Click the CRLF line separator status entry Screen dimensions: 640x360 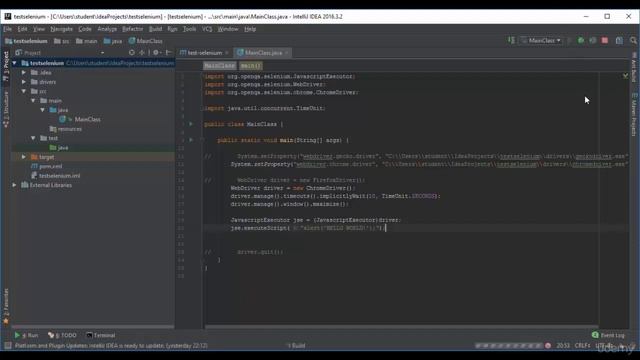point(582,346)
